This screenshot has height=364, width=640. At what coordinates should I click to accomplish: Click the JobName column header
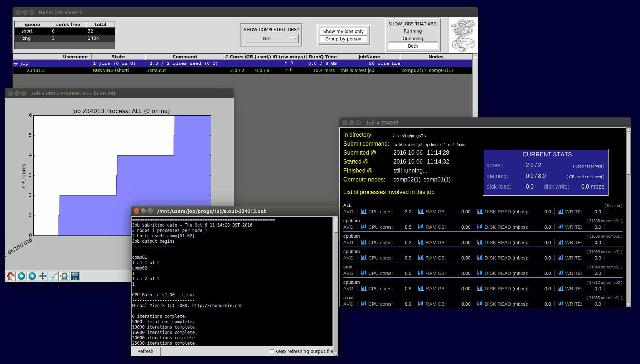pyautogui.click(x=369, y=57)
